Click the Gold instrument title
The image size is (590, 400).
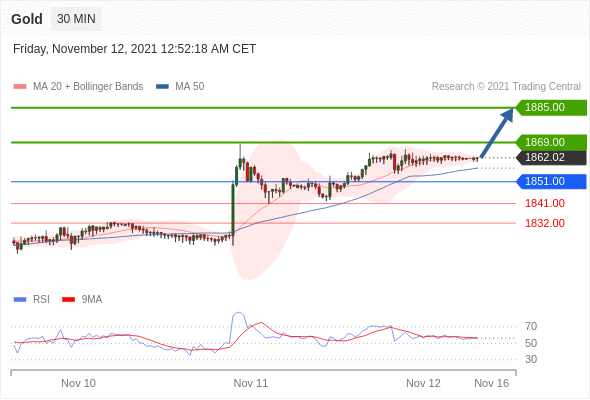coord(27,19)
